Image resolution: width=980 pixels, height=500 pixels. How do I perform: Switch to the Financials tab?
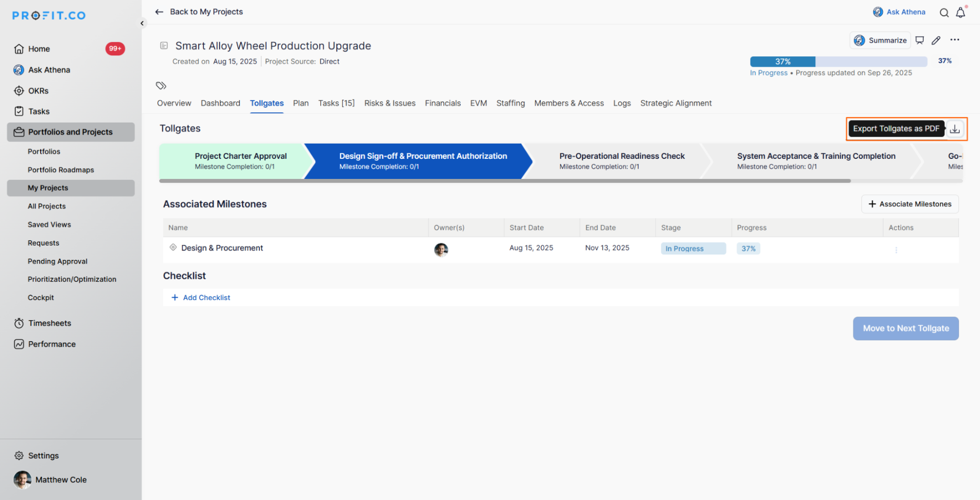[x=442, y=103]
